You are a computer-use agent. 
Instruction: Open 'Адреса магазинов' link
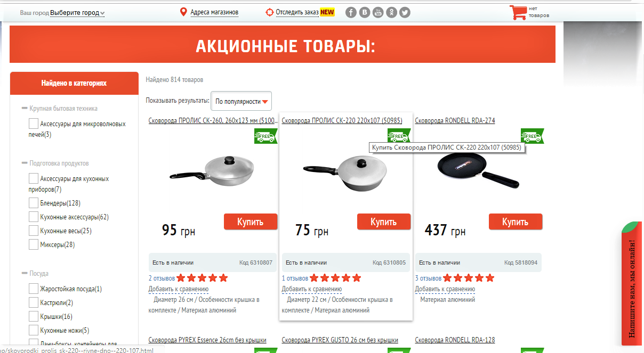pyautogui.click(x=214, y=12)
